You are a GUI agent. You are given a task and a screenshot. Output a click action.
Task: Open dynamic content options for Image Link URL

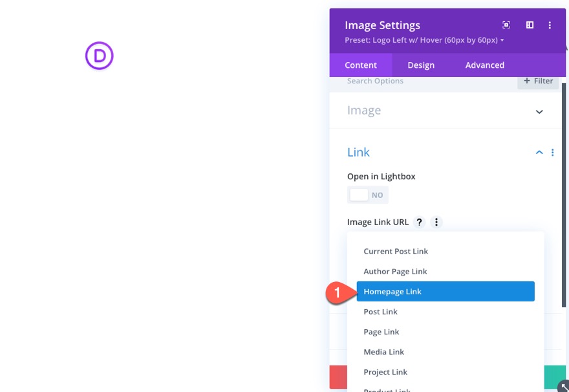tap(436, 222)
